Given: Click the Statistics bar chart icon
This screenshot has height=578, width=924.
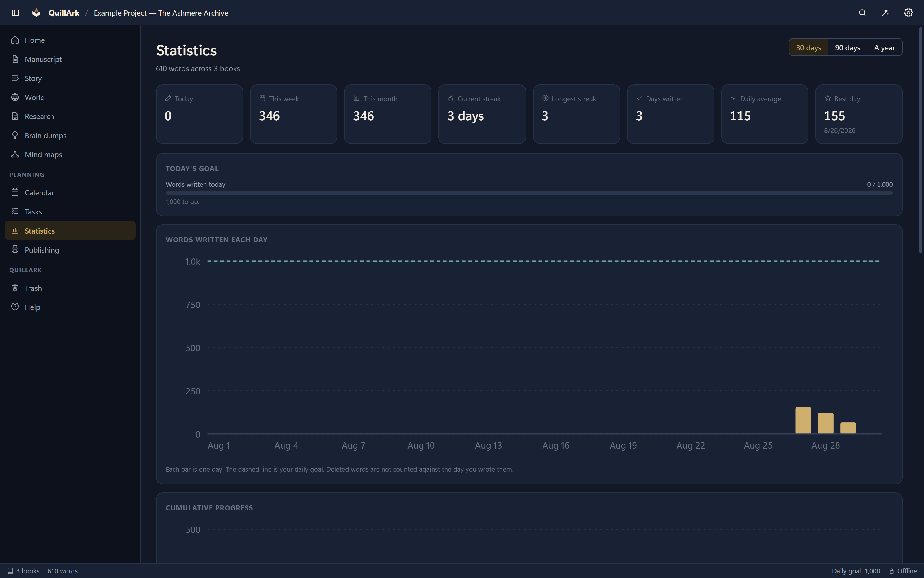Looking at the screenshot, I should 15,230.
